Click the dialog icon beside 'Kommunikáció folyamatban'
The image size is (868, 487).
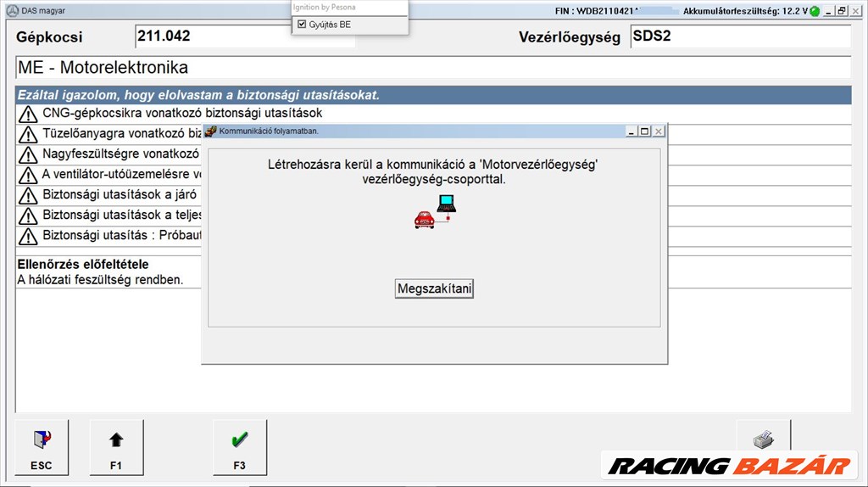(x=210, y=132)
